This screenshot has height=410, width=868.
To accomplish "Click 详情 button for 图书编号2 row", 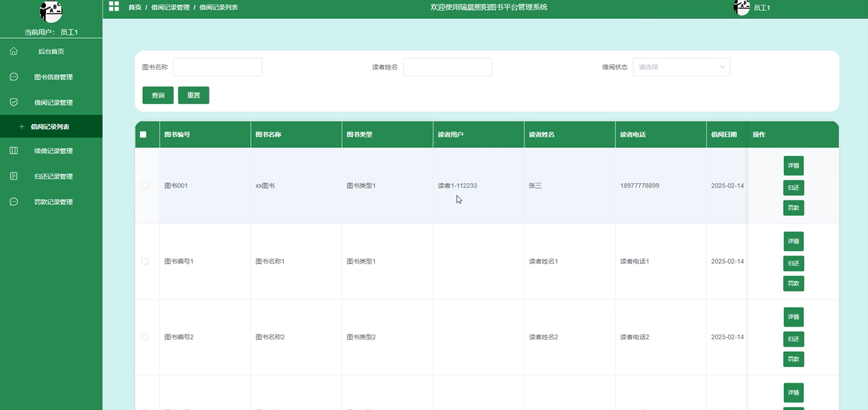I will pyautogui.click(x=793, y=317).
